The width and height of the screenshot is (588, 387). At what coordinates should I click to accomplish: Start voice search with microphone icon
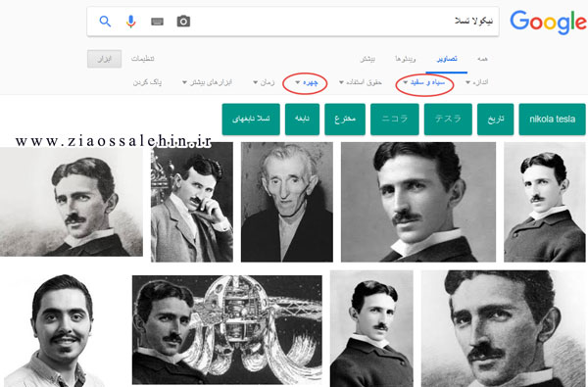click(131, 22)
